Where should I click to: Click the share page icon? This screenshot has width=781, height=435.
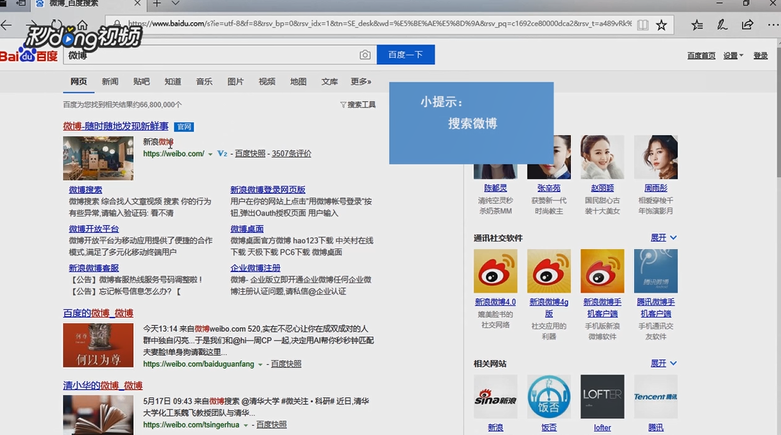(747, 24)
